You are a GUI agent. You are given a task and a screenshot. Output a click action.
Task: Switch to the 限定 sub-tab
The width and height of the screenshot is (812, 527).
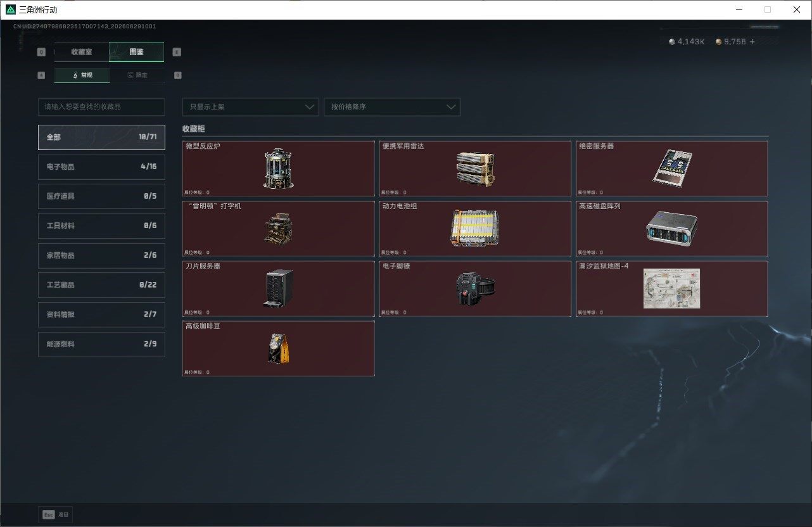[x=137, y=75]
